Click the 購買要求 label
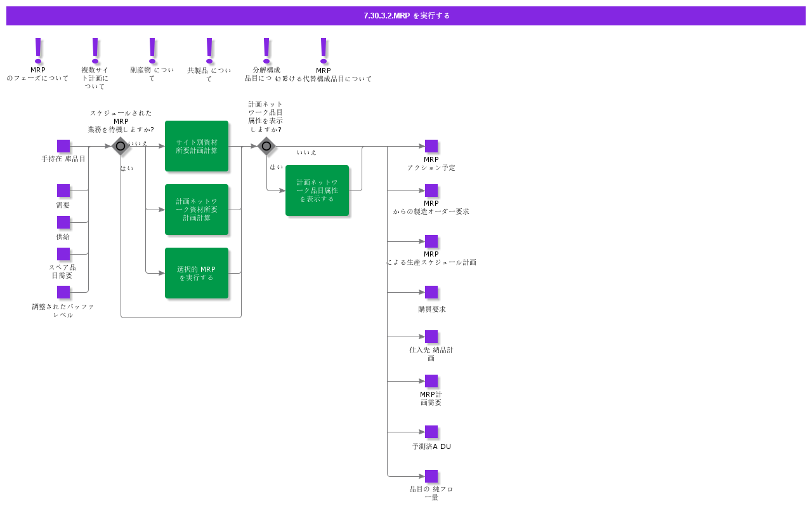The width and height of the screenshot is (812, 508). point(431,309)
